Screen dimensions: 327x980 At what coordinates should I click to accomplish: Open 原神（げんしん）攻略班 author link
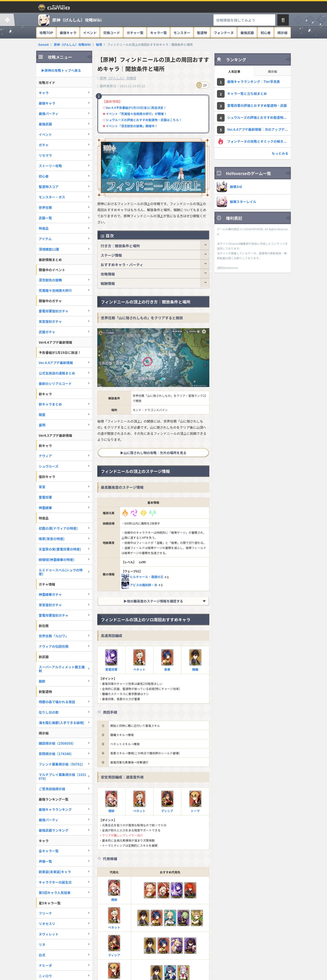click(x=118, y=78)
